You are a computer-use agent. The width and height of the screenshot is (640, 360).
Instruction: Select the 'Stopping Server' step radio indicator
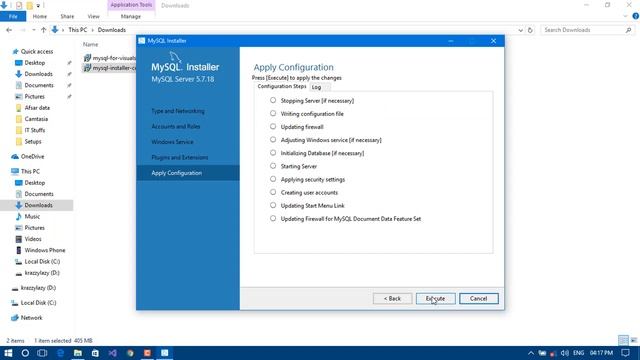pos(273,100)
